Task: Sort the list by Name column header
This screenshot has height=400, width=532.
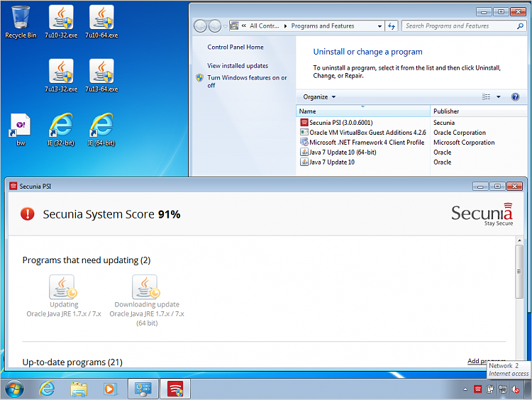Action: (x=363, y=111)
